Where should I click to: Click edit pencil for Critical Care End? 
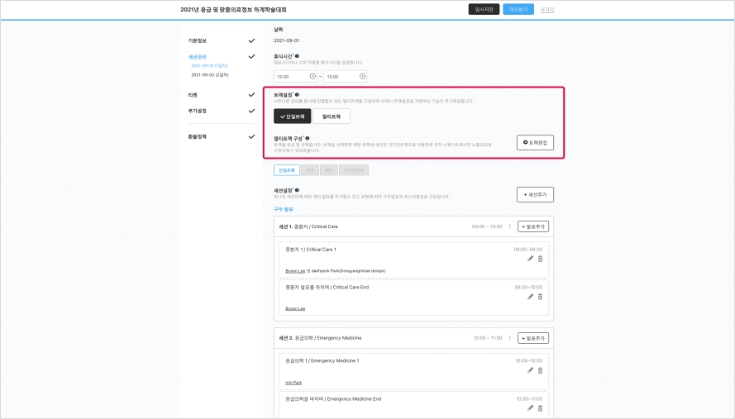[530, 296]
